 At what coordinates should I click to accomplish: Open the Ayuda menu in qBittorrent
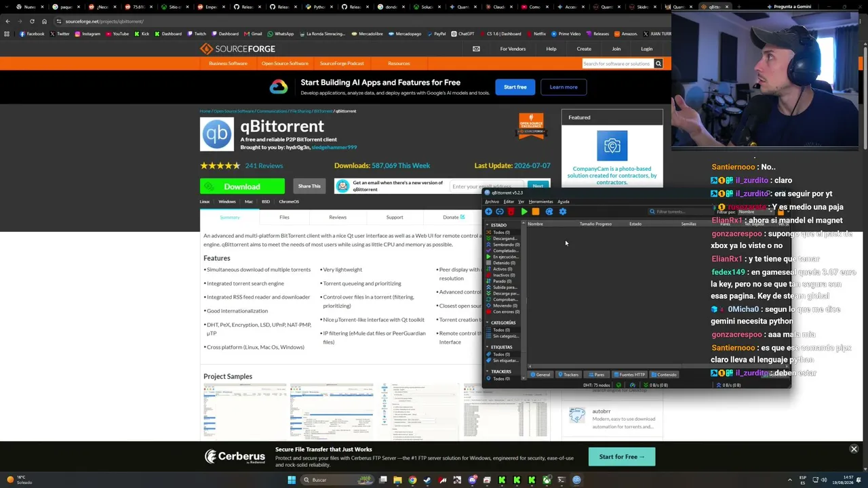tap(564, 201)
